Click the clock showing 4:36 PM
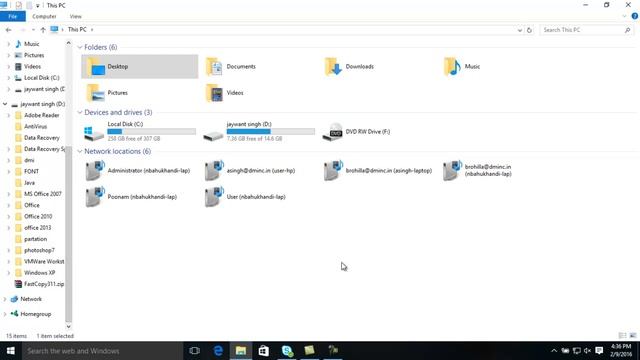This screenshot has height=360, width=640. 621,347
